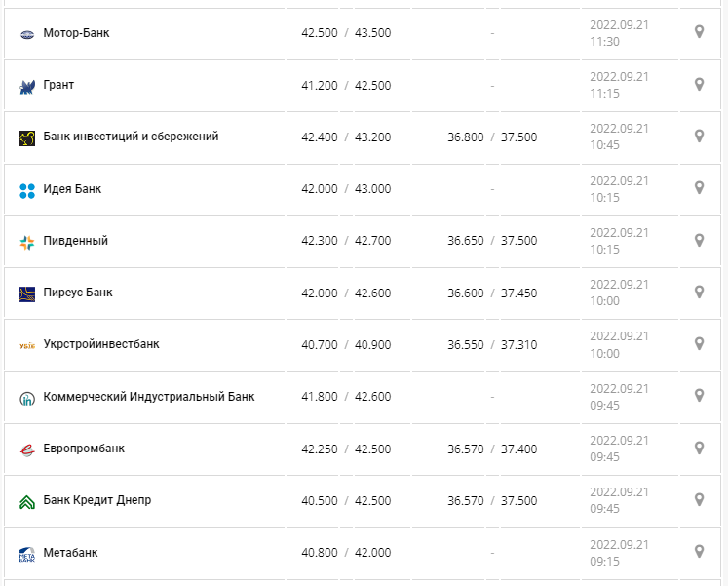Click the Укрстройинвестбанк map pin
This screenshot has height=586, width=728.
pos(699,343)
